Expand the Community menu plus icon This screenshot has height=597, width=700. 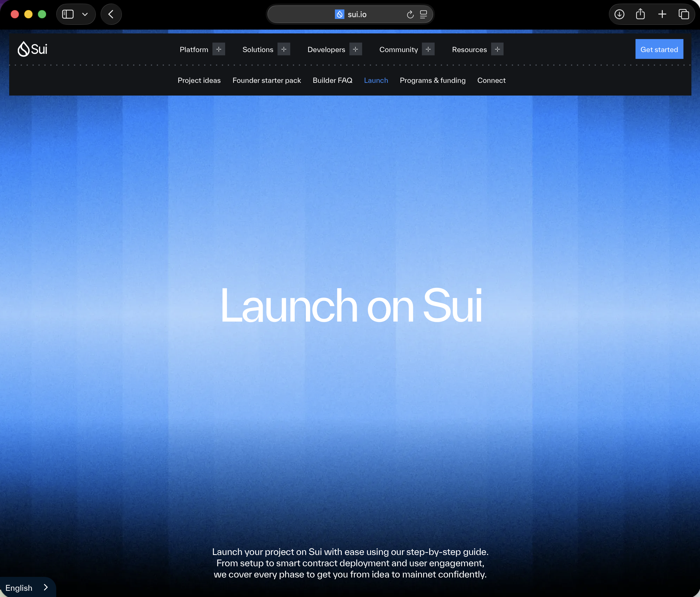(428, 49)
